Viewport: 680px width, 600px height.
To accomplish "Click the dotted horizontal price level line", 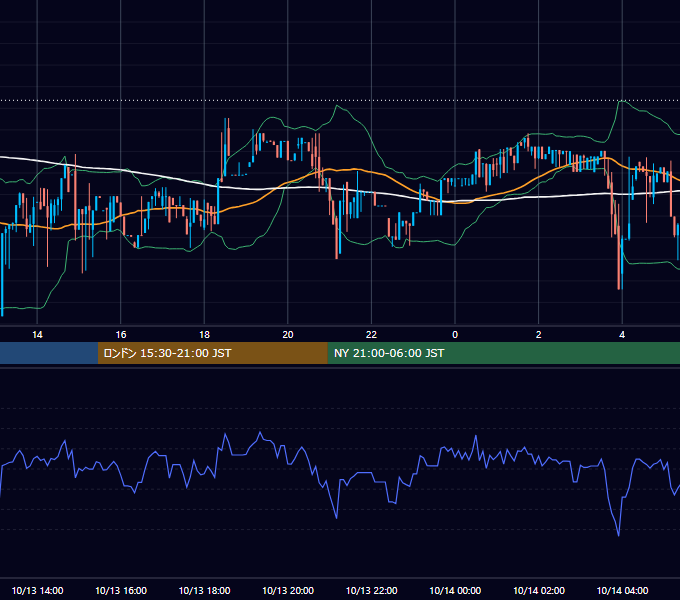I will (x=340, y=100).
